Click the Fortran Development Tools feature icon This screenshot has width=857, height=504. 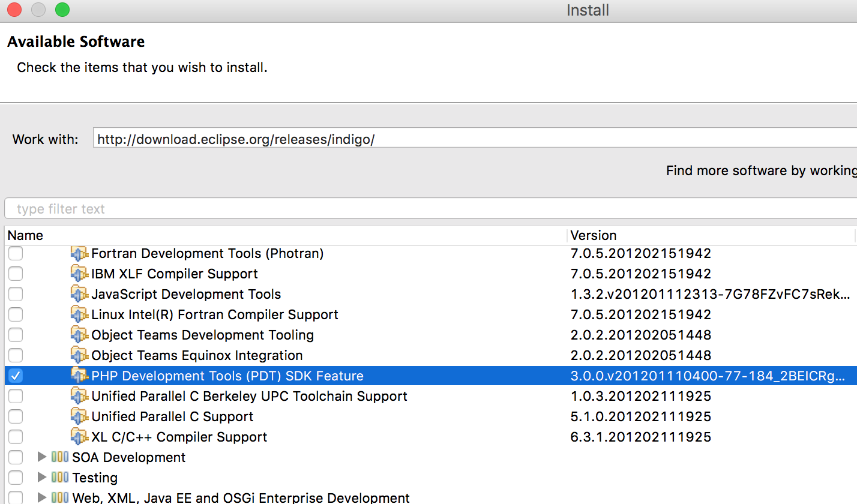[79, 254]
